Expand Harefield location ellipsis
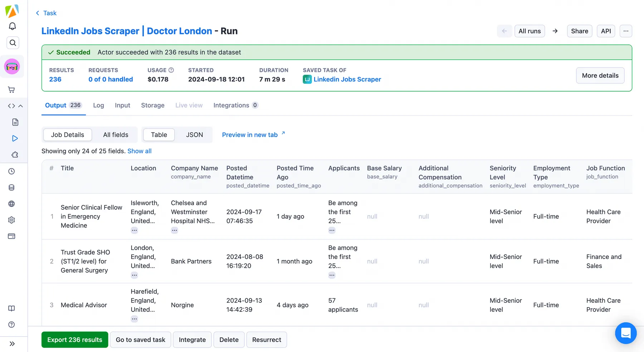Viewport: 644px width, 352px height. pos(134,319)
